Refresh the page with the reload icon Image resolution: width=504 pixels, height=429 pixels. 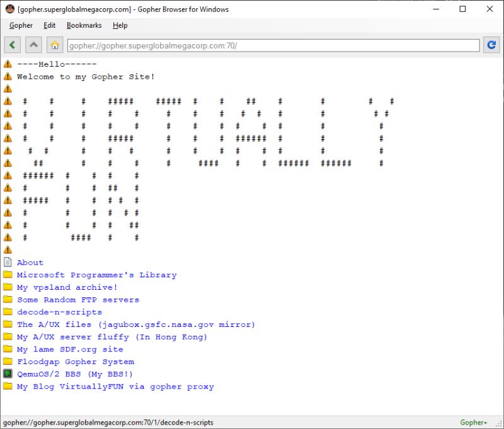491,45
